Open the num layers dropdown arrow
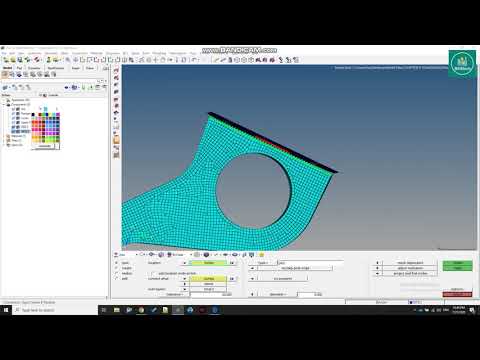The image size is (480, 360). (185, 289)
